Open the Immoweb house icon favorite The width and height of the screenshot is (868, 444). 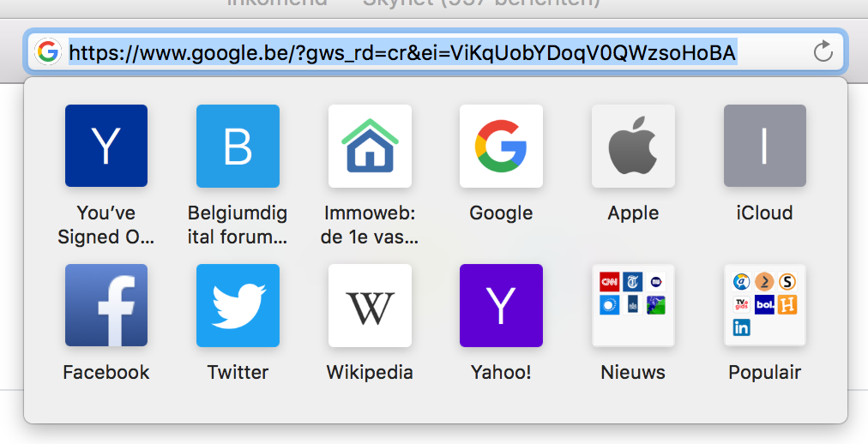click(x=370, y=146)
